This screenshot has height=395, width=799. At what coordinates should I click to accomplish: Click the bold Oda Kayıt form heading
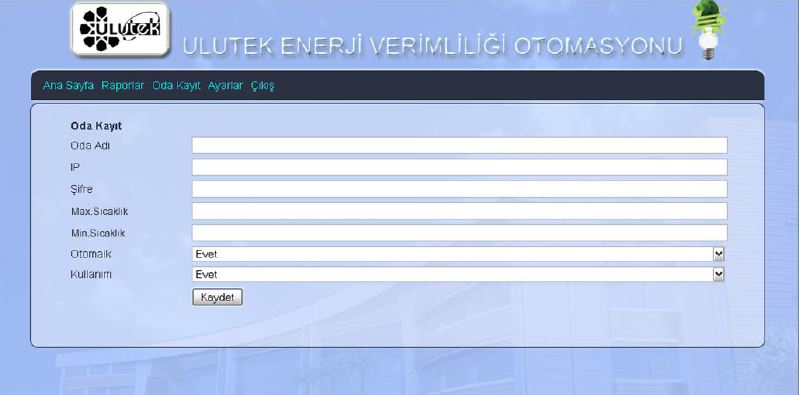tap(96, 126)
